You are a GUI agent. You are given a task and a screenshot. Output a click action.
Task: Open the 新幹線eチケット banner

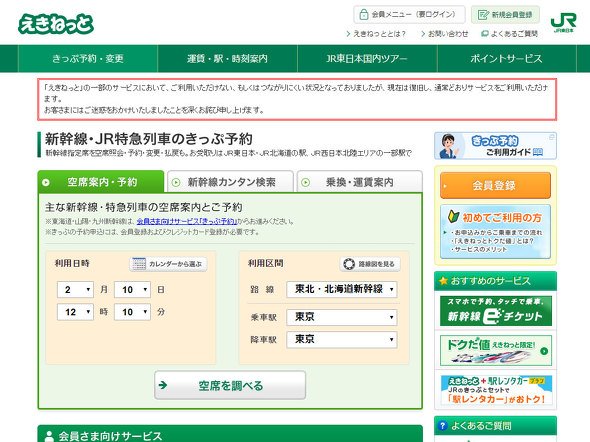tap(496, 311)
